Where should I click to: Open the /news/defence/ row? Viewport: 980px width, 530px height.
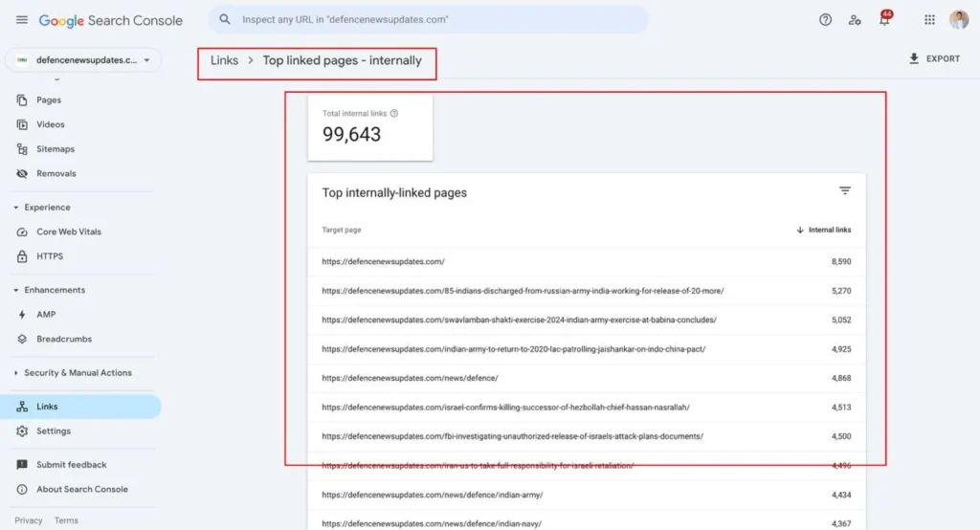click(587, 378)
